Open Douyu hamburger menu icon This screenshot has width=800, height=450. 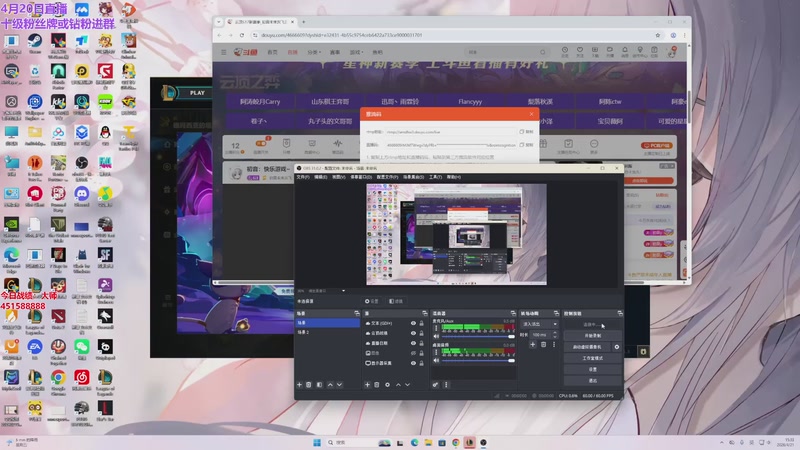pyautogui.click(x=223, y=52)
